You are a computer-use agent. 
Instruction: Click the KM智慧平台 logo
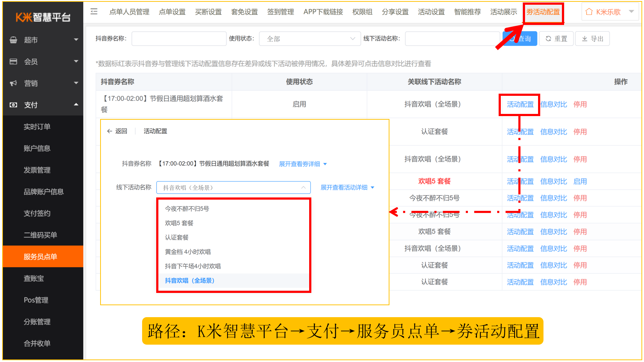coord(43,17)
